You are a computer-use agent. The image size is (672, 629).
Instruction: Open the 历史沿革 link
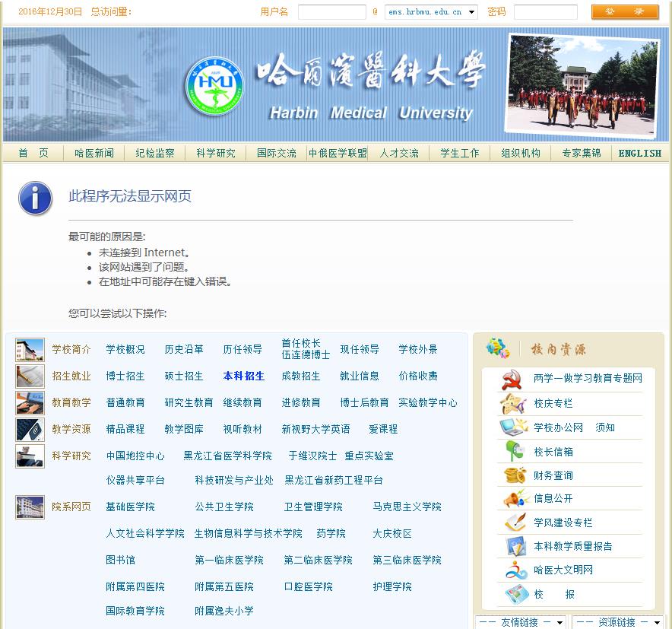(x=184, y=349)
